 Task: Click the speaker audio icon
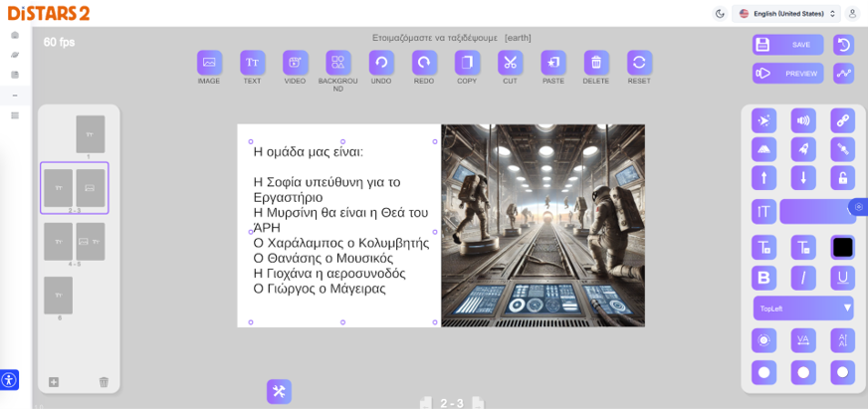coord(803,120)
